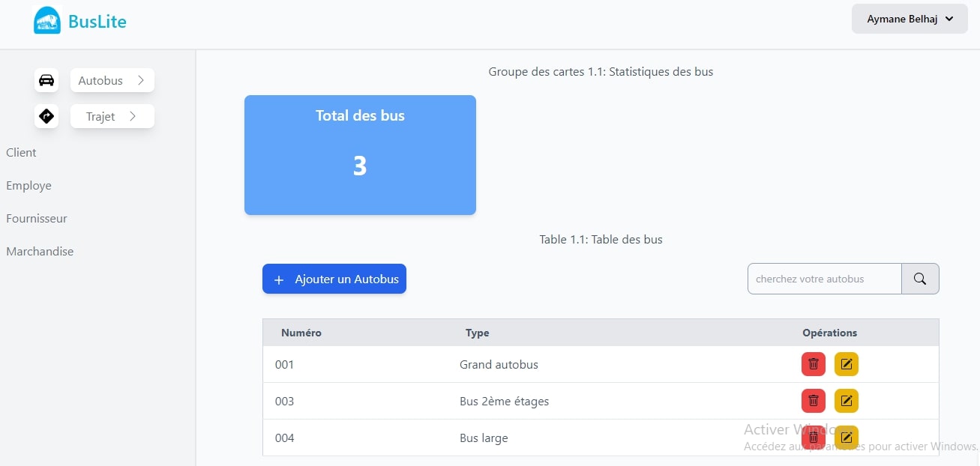Select the cell with number 003
Viewport: 980px width, 466px height.
pos(284,402)
